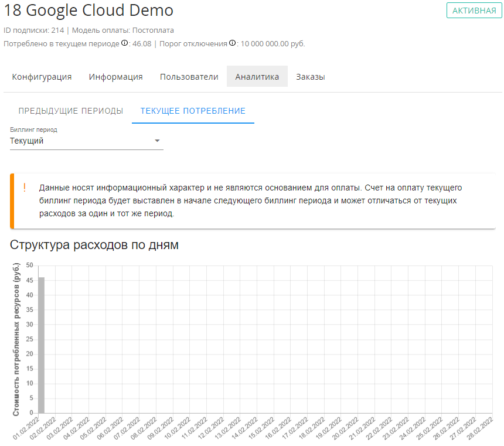504x446 pixels.
Task: Select ТЕКУЩЕЕ ПОТРЕБЛЕНИЕ sub-tab
Action: coord(193,111)
